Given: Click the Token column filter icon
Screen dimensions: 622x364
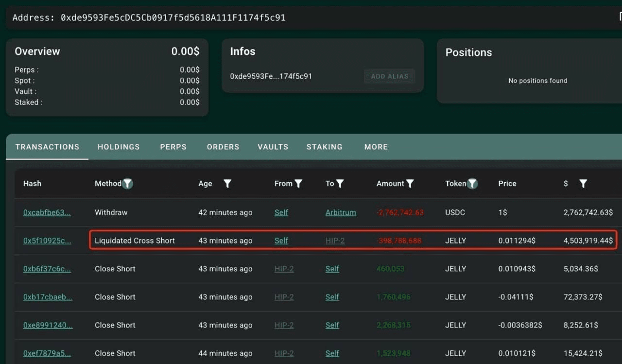Looking at the screenshot, I should click(472, 184).
